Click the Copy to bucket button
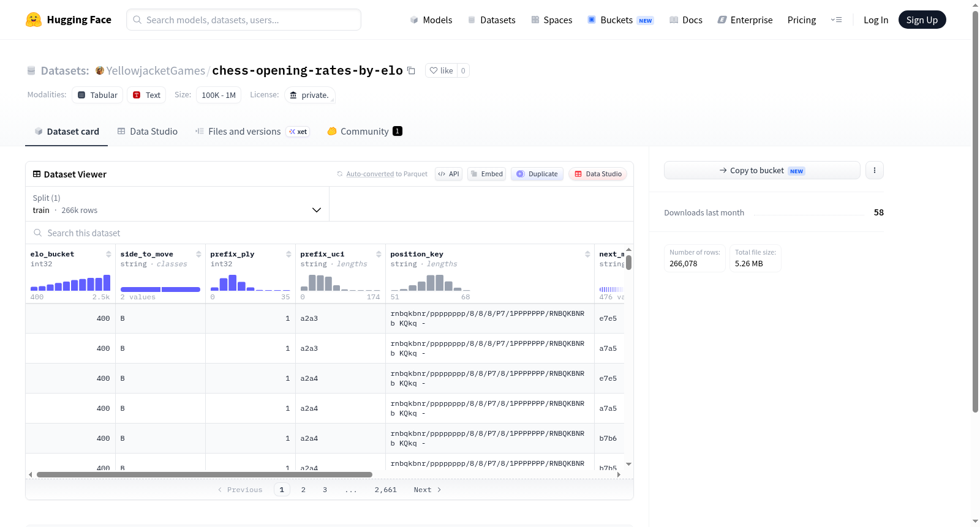Image resolution: width=980 pixels, height=527 pixels. (762, 170)
